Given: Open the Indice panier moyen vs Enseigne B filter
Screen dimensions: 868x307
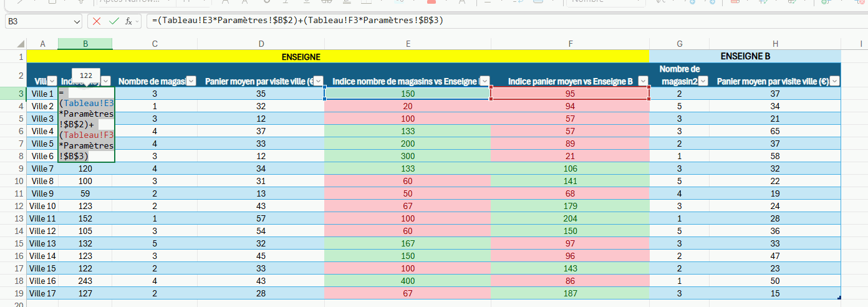Looking at the screenshot, I should tap(643, 81).
